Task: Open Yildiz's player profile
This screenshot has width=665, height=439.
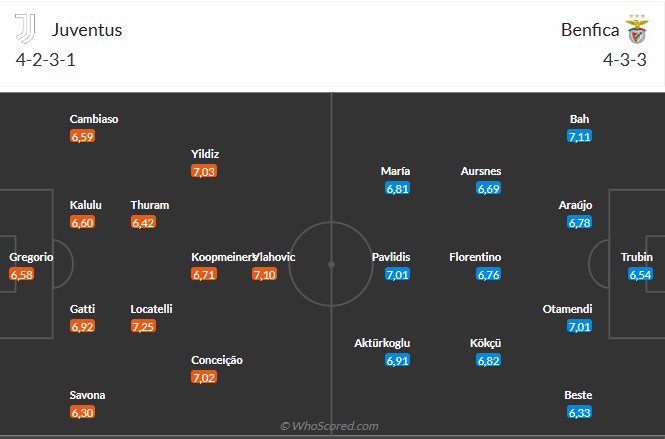Action: (x=204, y=154)
